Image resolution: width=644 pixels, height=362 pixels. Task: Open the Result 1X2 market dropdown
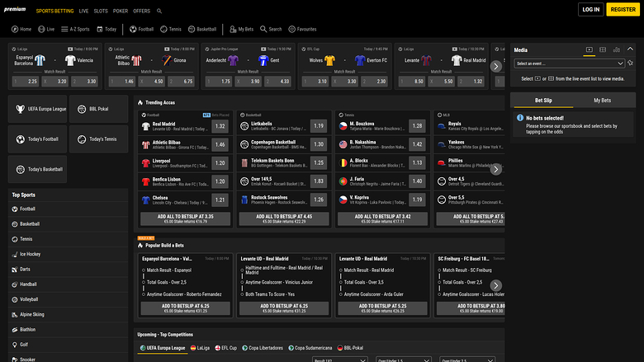tap(339, 360)
